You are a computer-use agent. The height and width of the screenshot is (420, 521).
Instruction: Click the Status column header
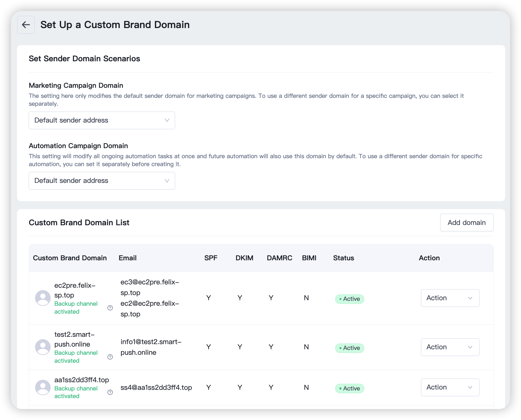click(343, 258)
